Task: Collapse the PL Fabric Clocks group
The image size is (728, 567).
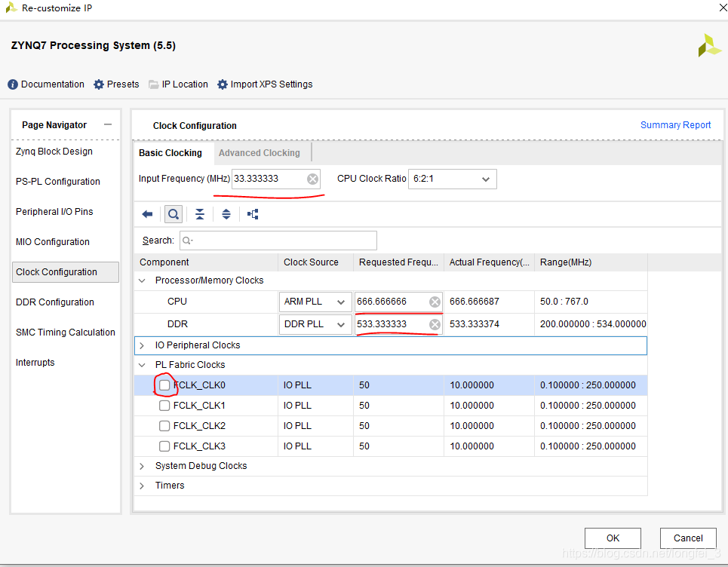Action: coord(142,365)
